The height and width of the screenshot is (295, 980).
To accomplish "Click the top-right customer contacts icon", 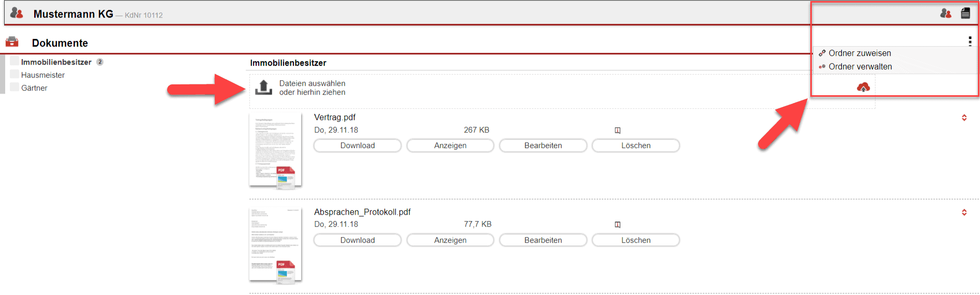I will pyautogui.click(x=946, y=13).
